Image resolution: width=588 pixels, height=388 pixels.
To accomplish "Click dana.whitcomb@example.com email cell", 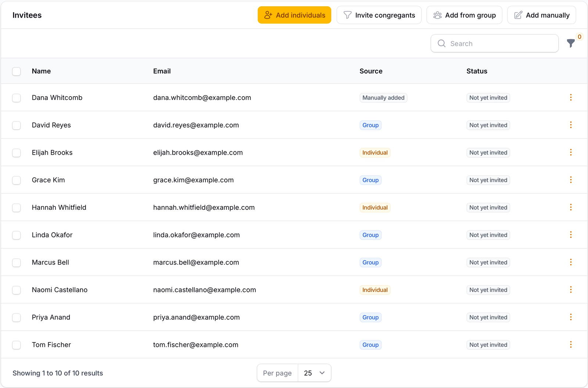I will pyautogui.click(x=202, y=98).
